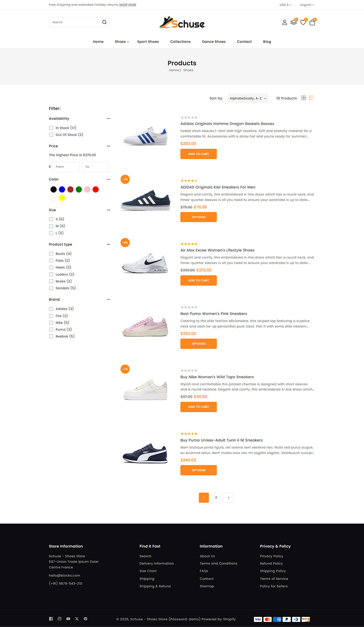Screen dimensions: 364x627
Task: Go to the Collections menu item
Action: pyautogui.click(x=180, y=42)
